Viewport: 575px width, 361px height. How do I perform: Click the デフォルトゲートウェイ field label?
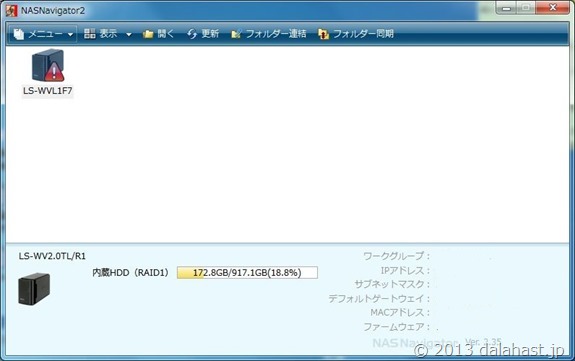pyautogui.click(x=379, y=299)
